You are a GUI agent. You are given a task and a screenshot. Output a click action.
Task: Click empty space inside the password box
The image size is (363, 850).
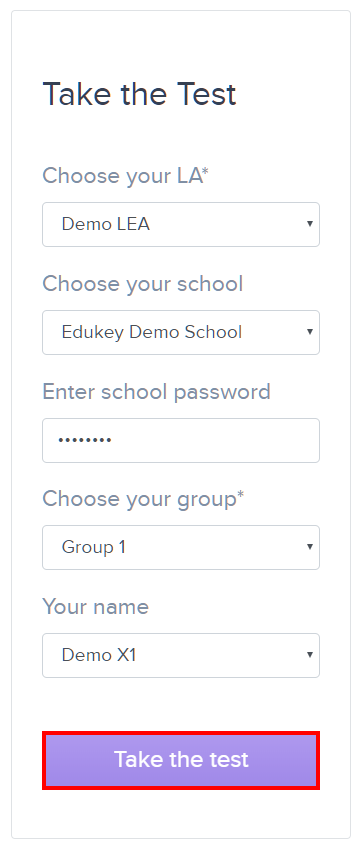coord(217,440)
